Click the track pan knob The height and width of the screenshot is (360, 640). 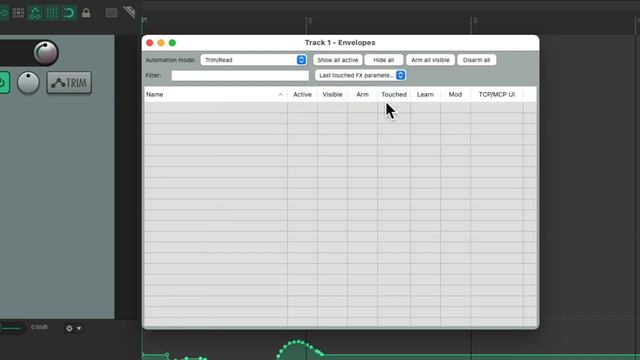coord(28,82)
